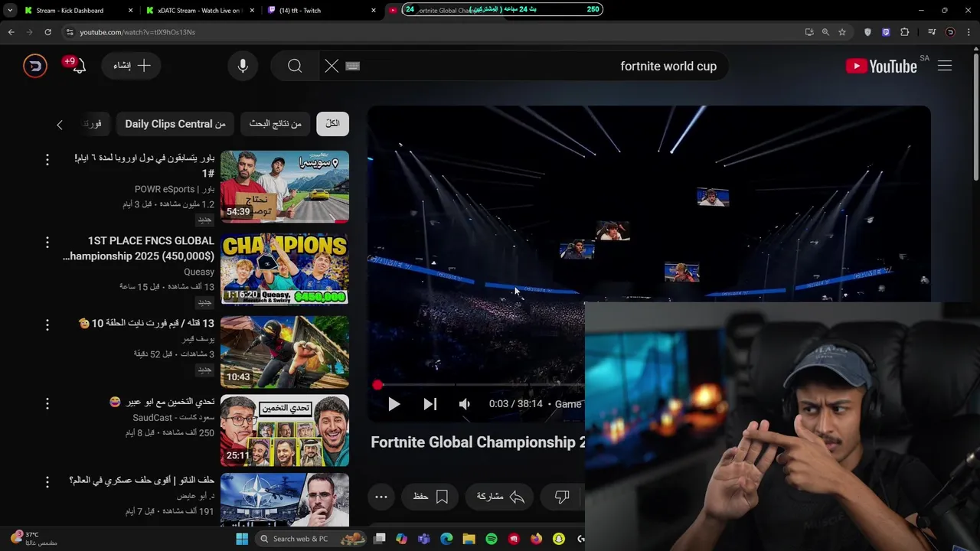Image resolution: width=980 pixels, height=551 pixels.
Task: Start voice search with the microphone
Action: click(243, 66)
